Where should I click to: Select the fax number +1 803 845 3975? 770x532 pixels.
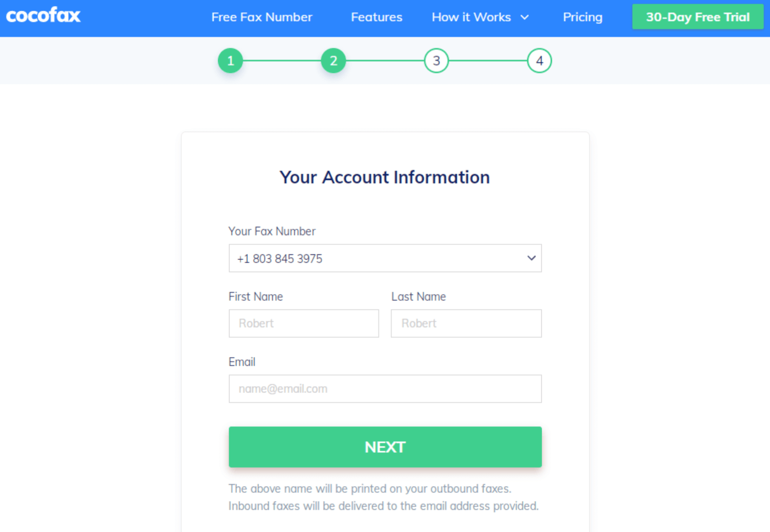coord(385,258)
